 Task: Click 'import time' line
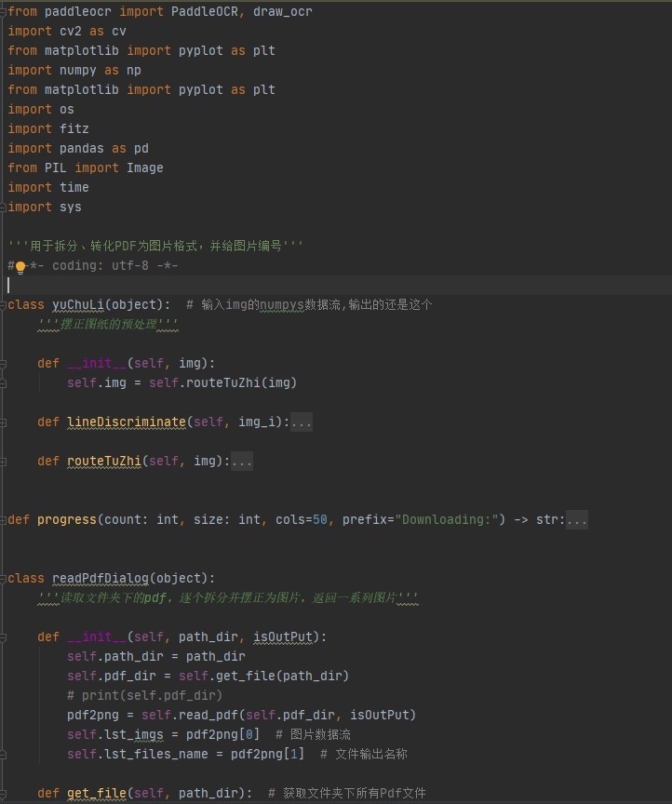48,187
